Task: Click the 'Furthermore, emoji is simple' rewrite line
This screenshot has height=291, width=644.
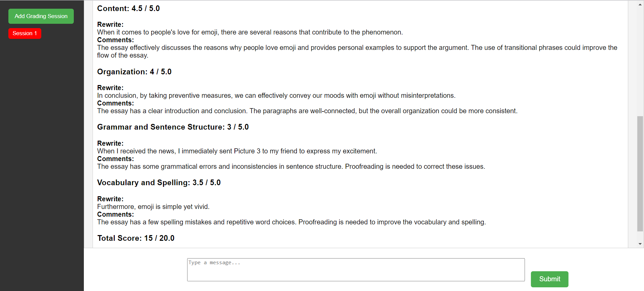Action: pos(153,207)
